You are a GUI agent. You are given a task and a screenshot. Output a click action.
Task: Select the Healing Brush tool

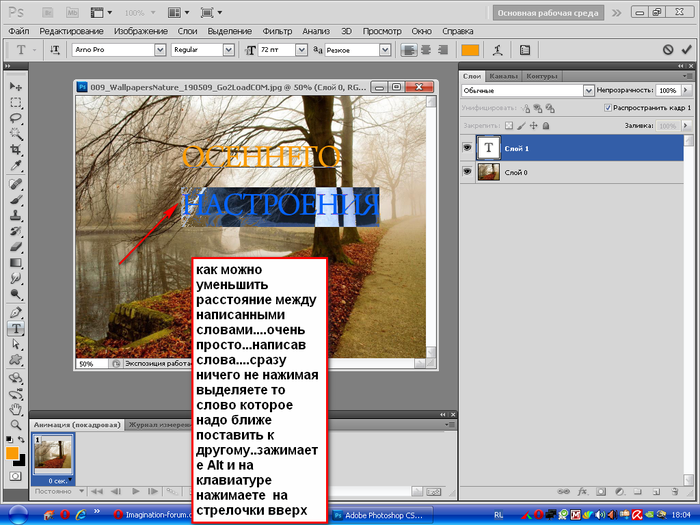16,183
